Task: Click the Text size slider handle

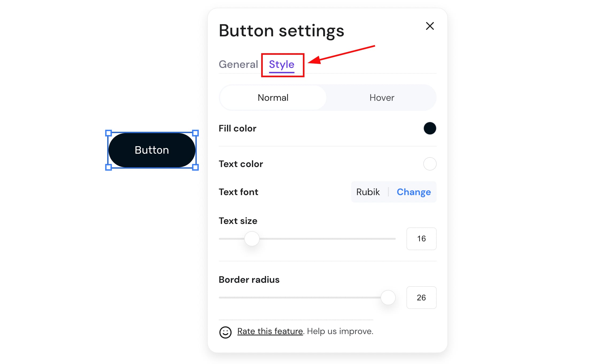Action: pos(252,239)
